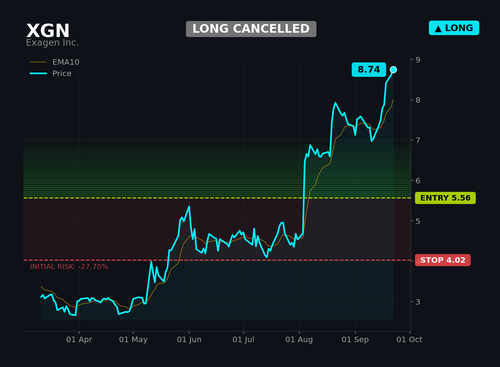Click the STOP 4.02 level tag
Image resolution: width=500 pixels, height=367 pixels.
(x=443, y=260)
